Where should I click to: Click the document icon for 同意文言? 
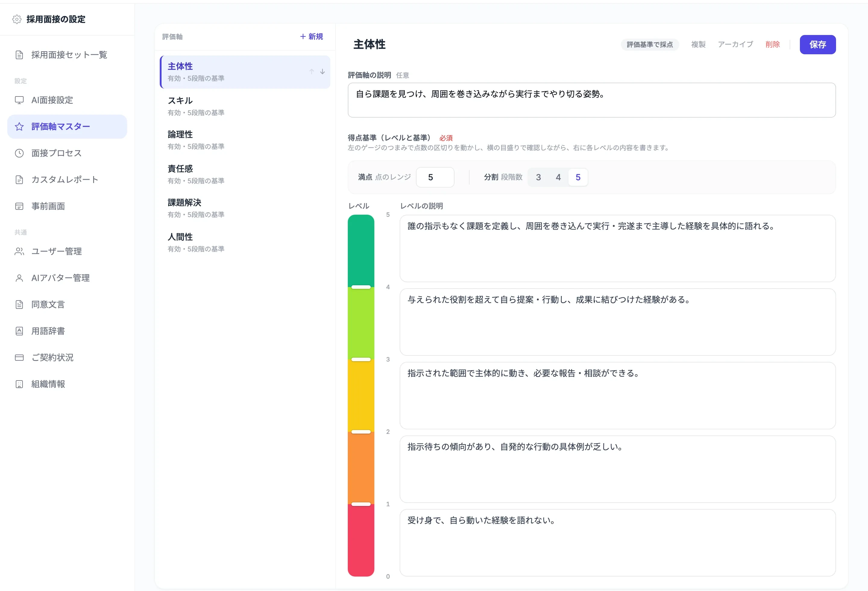(x=19, y=305)
